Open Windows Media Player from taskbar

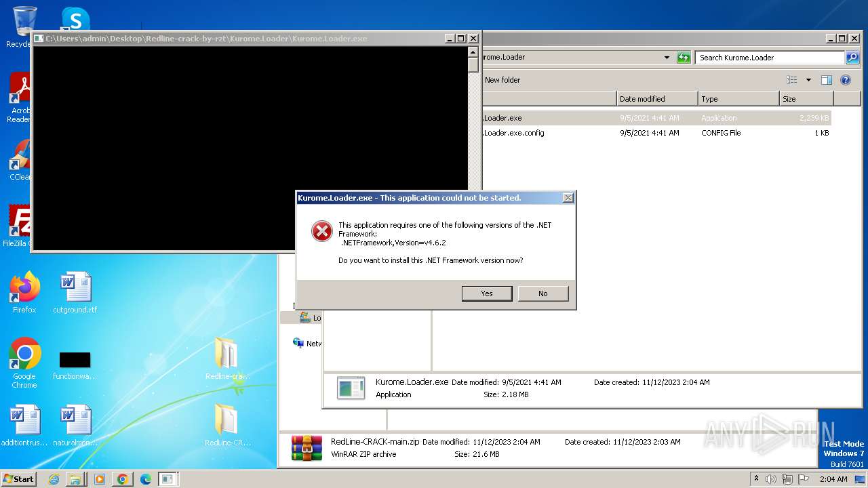tap(99, 479)
